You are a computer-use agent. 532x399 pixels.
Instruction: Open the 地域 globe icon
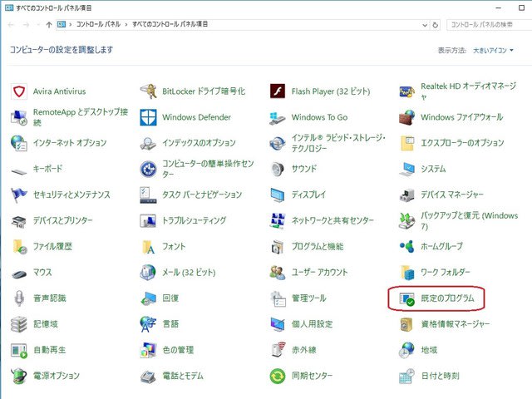click(406, 350)
